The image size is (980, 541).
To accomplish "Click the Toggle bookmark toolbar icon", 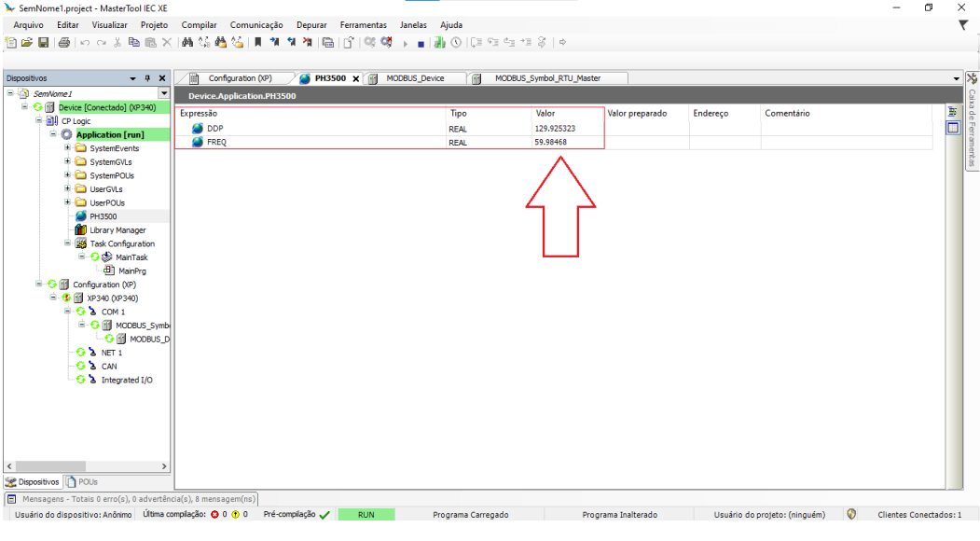I will [x=258, y=42].
